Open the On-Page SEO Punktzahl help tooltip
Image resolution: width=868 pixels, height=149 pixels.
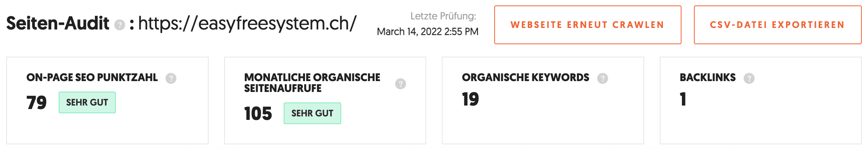[171, 78]
